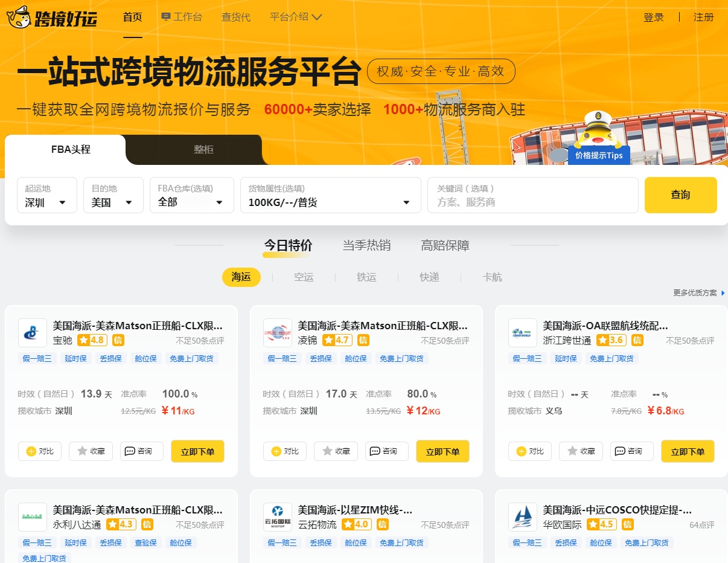Click the 宝驰 company logo
728x563 pixels.
click(x=32, y=333)
